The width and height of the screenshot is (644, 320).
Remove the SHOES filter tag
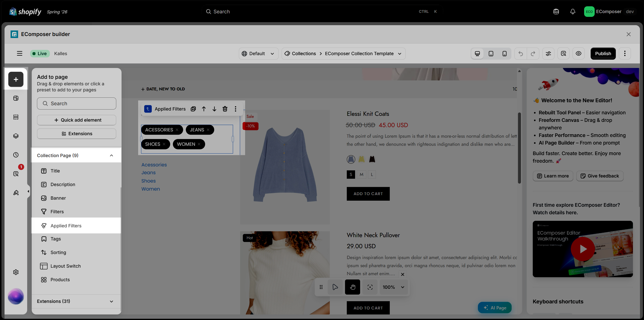coord(164,144)
